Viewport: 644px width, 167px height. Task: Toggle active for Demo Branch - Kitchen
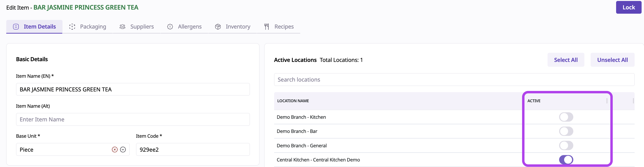[566, 117]
